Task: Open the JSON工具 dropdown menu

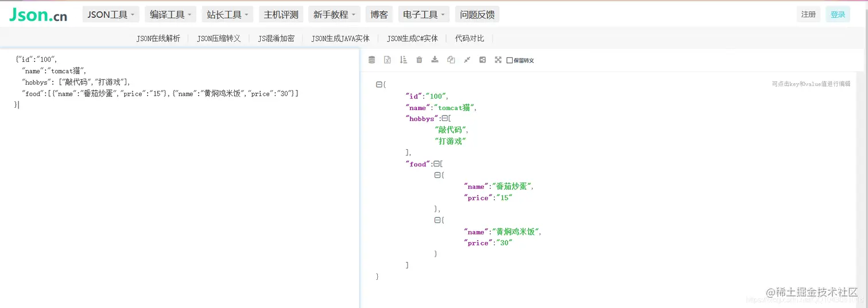Action: [111, 14]
